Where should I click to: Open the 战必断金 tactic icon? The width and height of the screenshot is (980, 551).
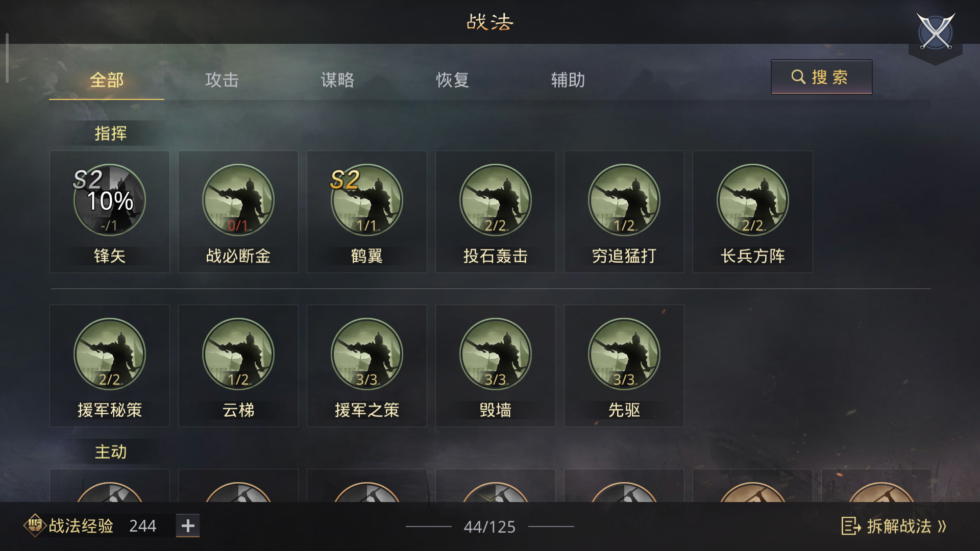(238, 200)
